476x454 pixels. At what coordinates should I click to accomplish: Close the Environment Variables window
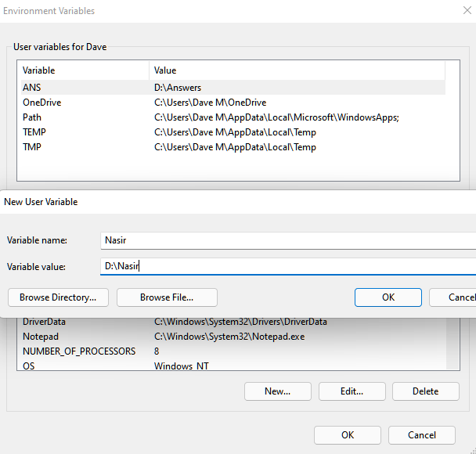pyautogui.click(x=467, y=11)
